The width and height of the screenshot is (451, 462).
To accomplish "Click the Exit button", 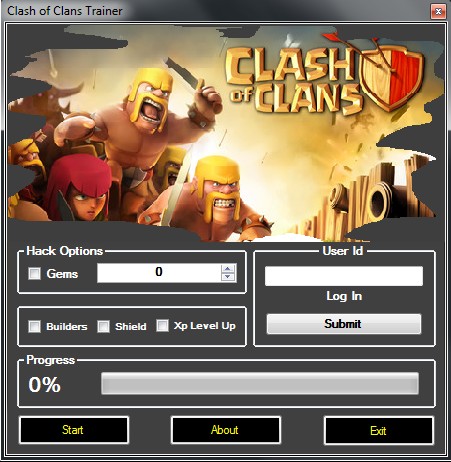I will coord(379,431).
